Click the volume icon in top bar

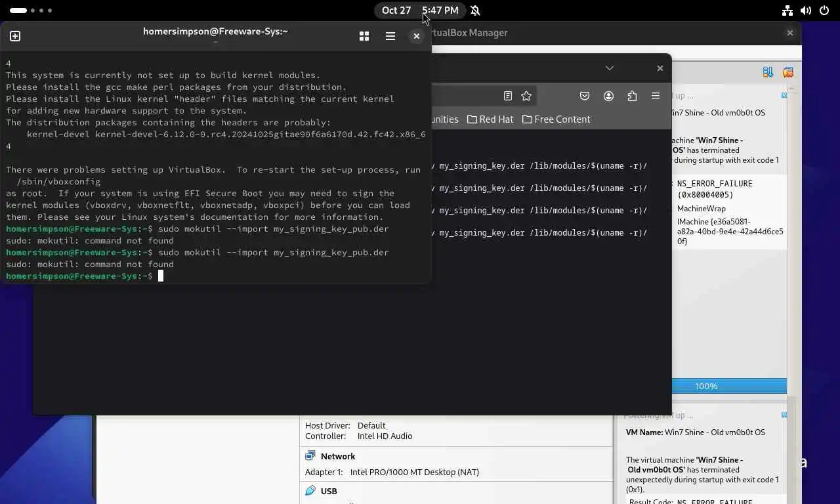pos(806,10)
